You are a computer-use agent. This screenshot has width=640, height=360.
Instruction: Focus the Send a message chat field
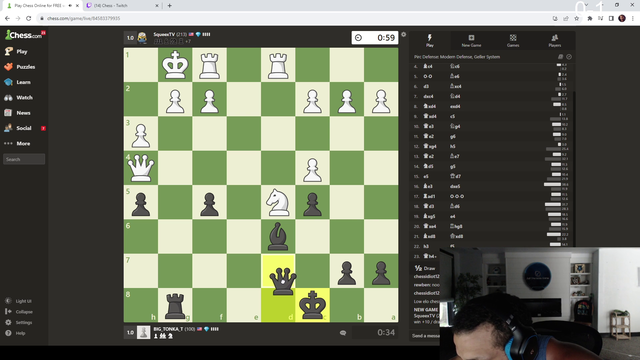[425, 336]
